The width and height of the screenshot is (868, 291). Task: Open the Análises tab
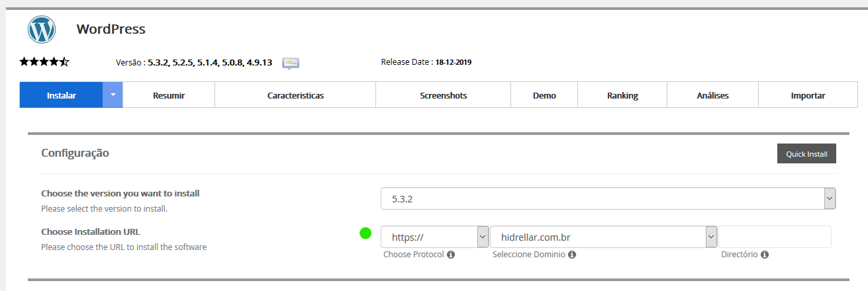click(712, 95)
